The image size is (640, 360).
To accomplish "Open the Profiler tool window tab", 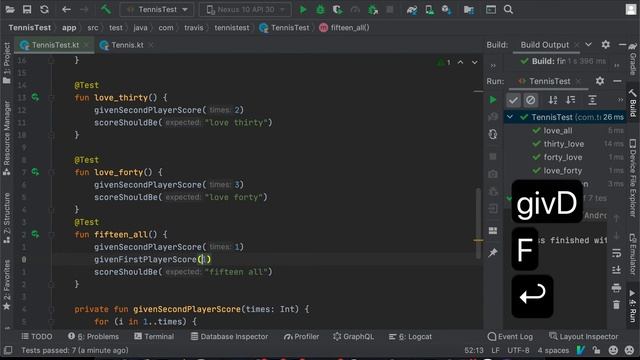I will point(302,336).
